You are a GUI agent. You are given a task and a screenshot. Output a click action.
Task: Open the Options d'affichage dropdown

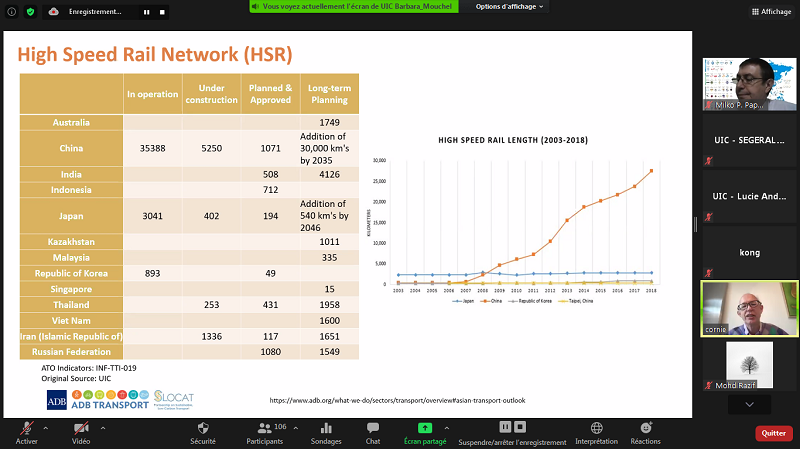tap(510, 6)
